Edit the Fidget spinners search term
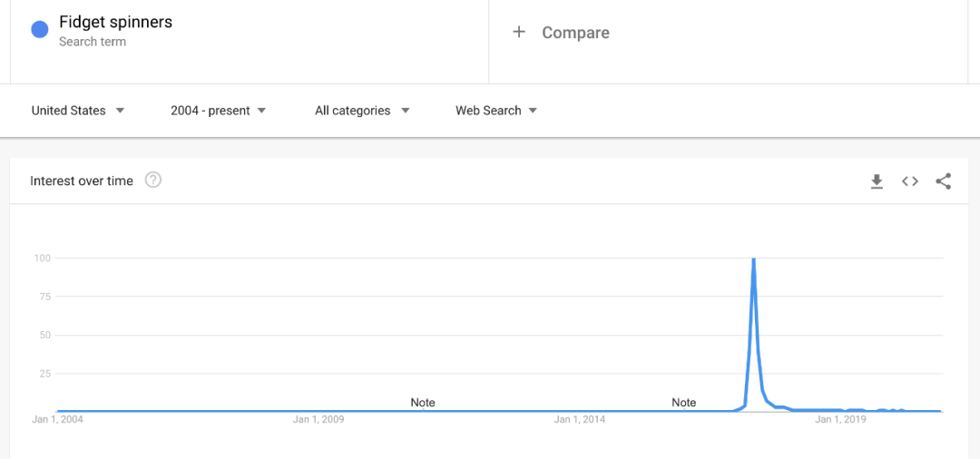This screenshot has height=459, width=980. pyautogui.click(x=115, y=22)
